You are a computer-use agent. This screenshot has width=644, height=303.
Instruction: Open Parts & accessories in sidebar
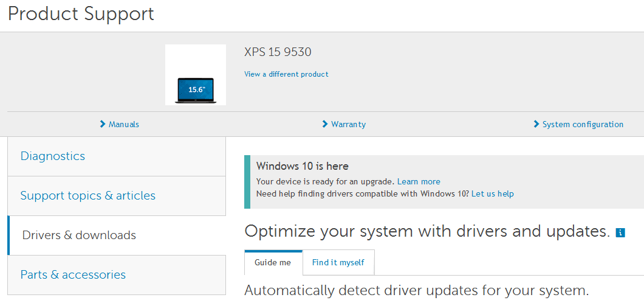pyautogui.click(x=117, y=274)
